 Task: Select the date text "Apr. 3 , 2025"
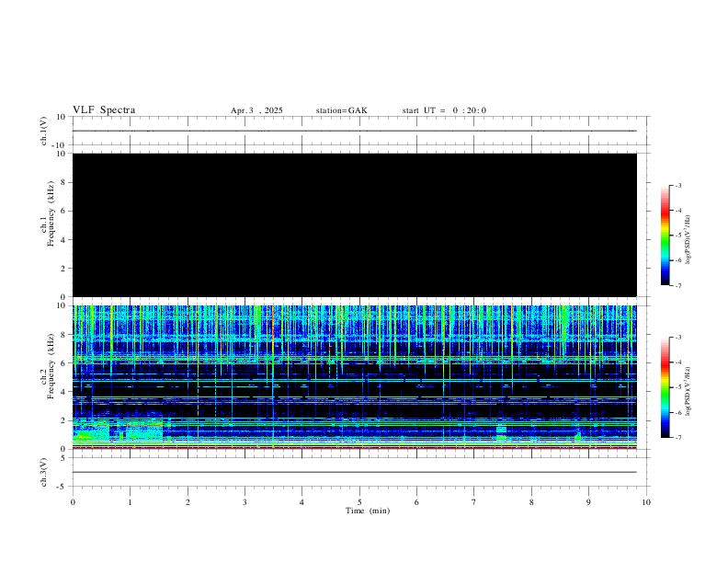(x=256, y=110)
